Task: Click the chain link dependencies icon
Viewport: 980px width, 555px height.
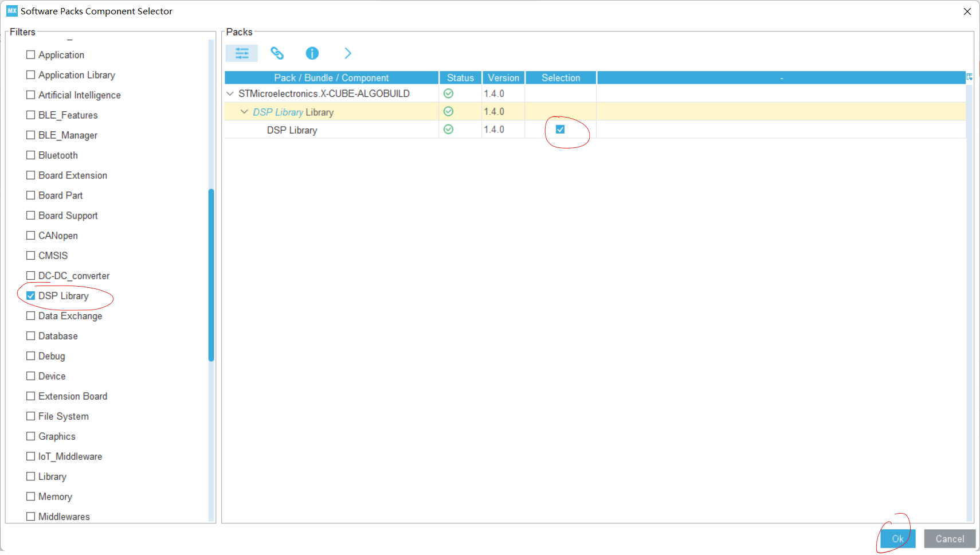Action: click(x=277, y=53)
